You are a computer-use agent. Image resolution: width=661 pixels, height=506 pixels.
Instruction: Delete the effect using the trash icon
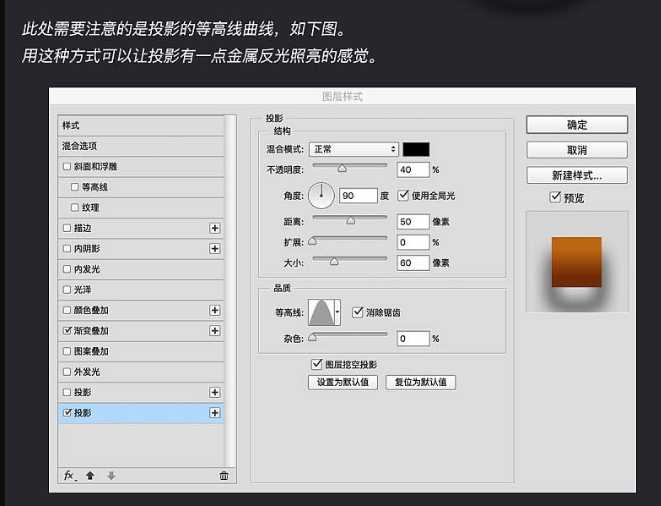point(223,476)
